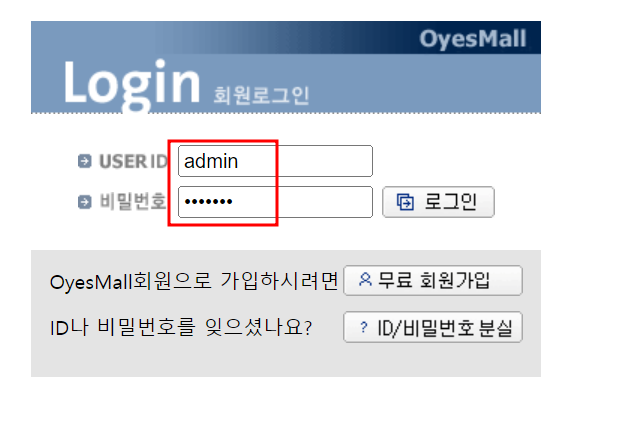Click the ID나 비밀번호를 잊으셨나요? text
This screenshot has height=422, width=623.
coord(181,328)
